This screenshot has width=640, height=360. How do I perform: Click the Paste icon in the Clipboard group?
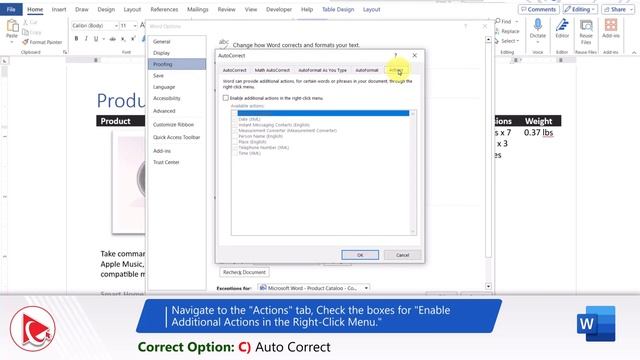12,26
